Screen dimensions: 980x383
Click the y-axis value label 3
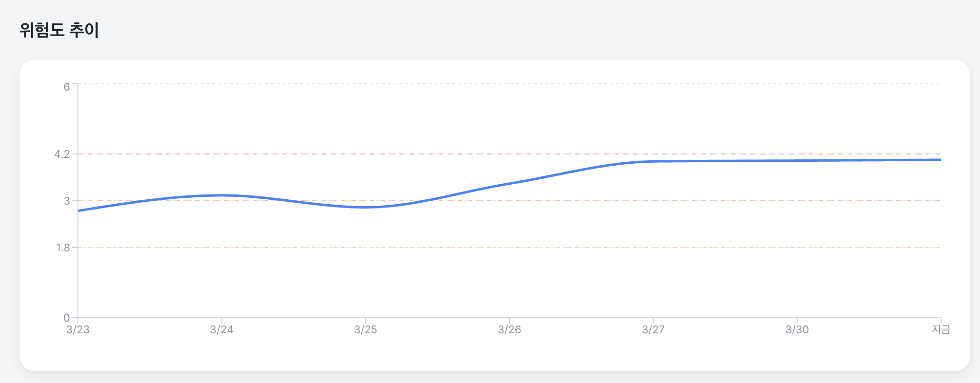[x=67, y=201]
